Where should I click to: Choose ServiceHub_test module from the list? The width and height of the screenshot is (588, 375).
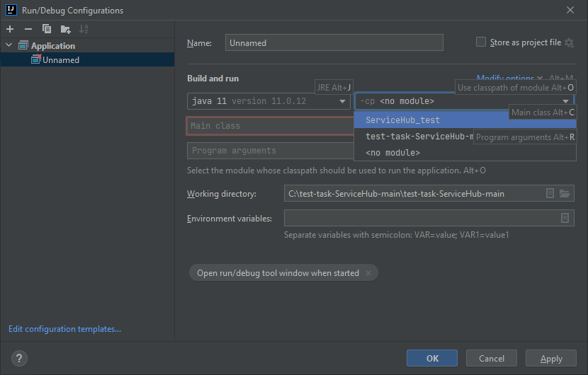tap(465, 120)
